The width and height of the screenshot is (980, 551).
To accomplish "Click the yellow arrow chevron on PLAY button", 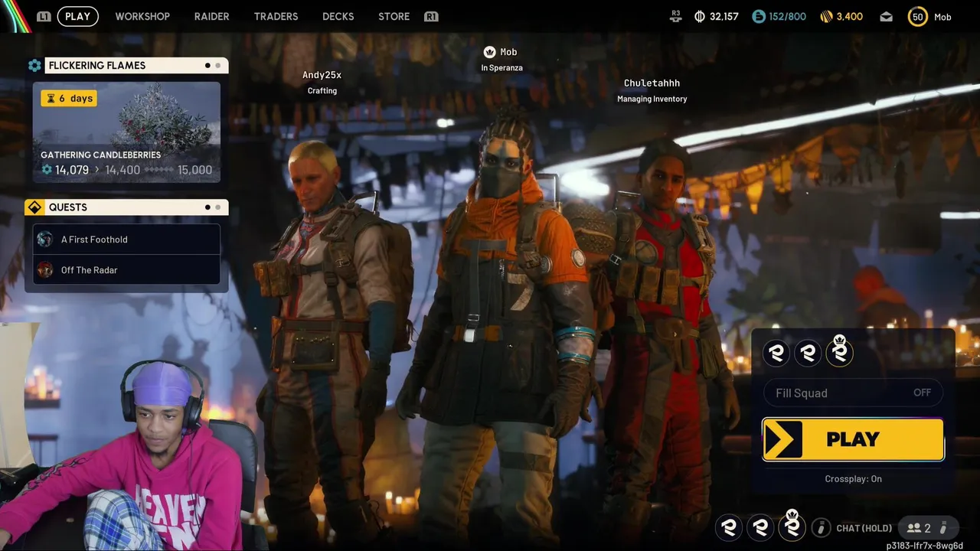I will [x=782, y=439].
